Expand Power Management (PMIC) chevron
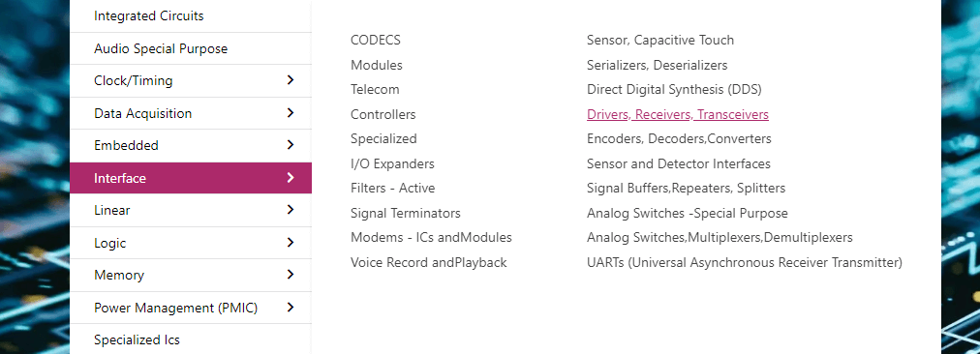Screen dimensions: 980x354 click(290, 308)
